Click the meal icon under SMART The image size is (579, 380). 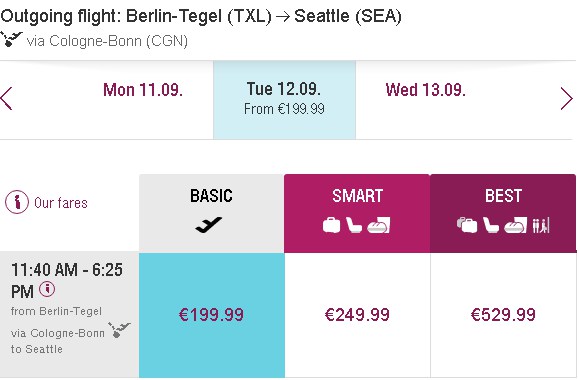(x=378, y=225)
